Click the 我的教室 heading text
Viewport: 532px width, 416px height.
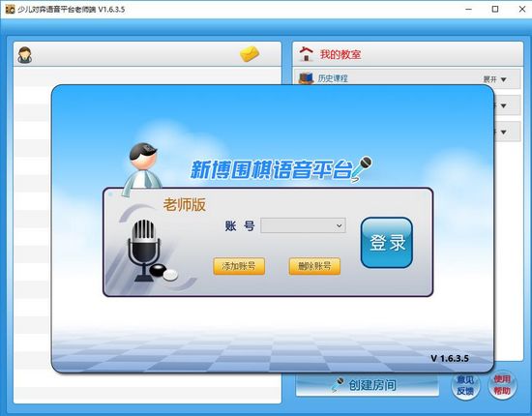pos(340,54)
